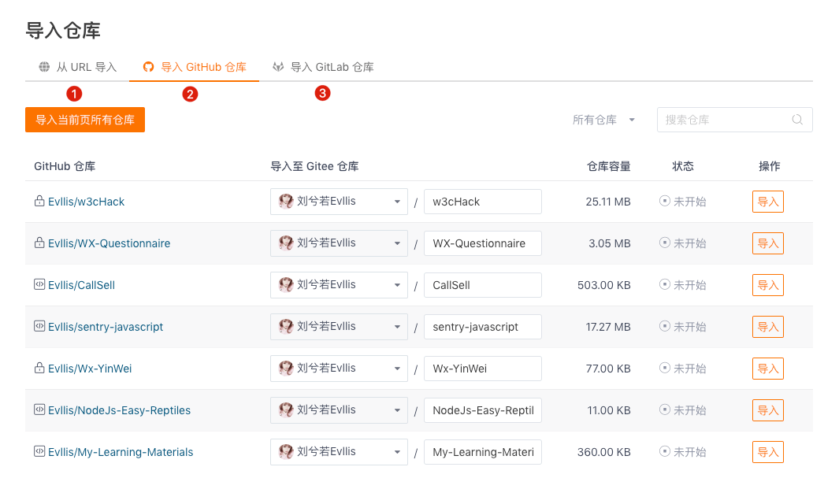Click 未开始 status icon in My-Learning-Materials row
Screen dimensions: 839x504
665,451
